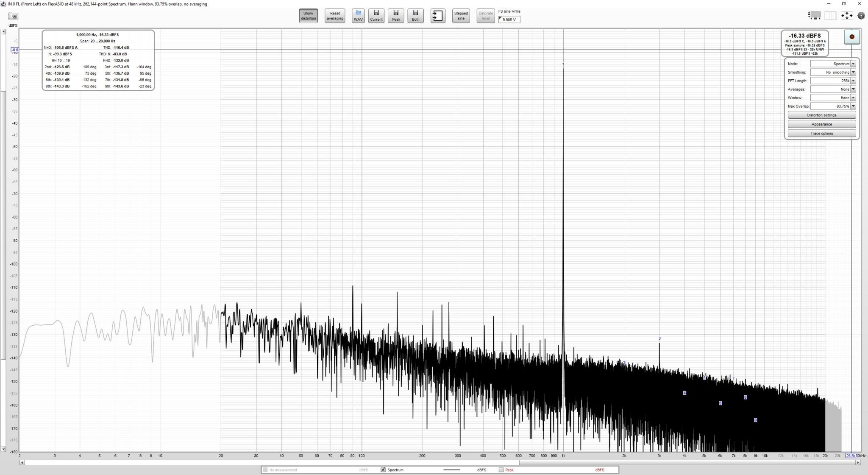Click the 2nd harmonic -126.5 dB value
This screenshot has height=475, width=868.
(61, 67)
